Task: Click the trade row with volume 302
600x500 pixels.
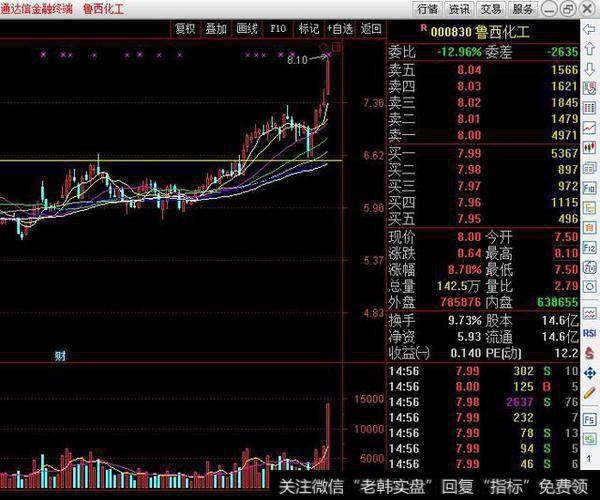Action: coord(484,371)
